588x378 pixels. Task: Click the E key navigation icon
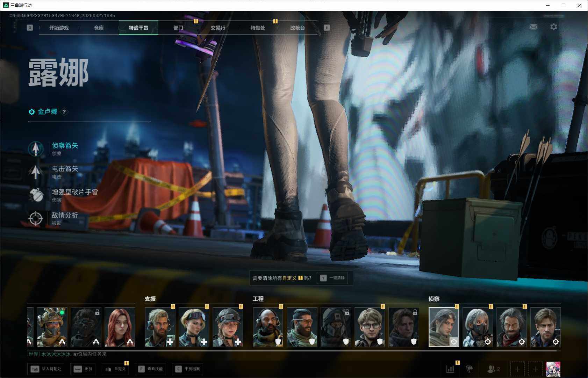point(327,28)
